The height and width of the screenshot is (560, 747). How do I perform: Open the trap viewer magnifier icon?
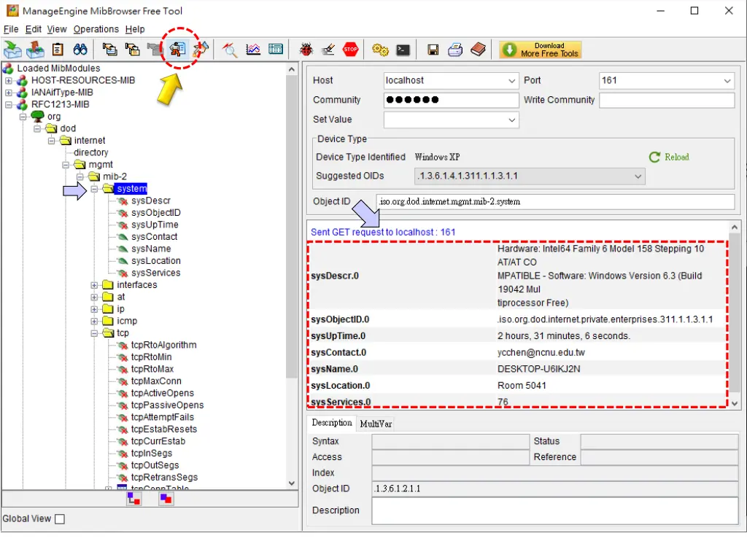pyautogui.click(x=230, y=49)
